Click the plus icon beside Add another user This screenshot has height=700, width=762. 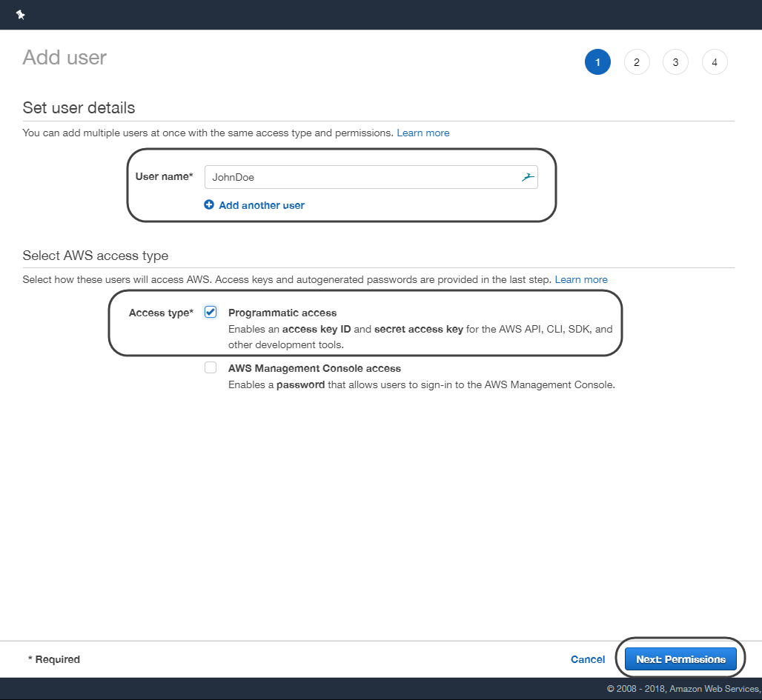point(209,205)
